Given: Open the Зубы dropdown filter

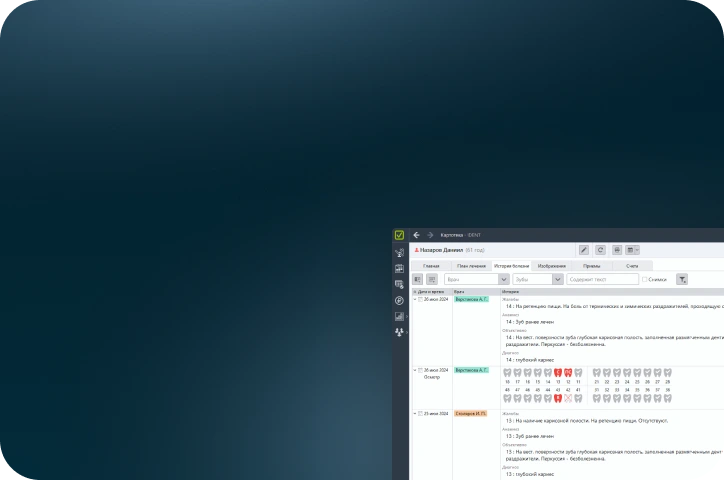Looking at the screenshot, I should [x=532, y=280].
